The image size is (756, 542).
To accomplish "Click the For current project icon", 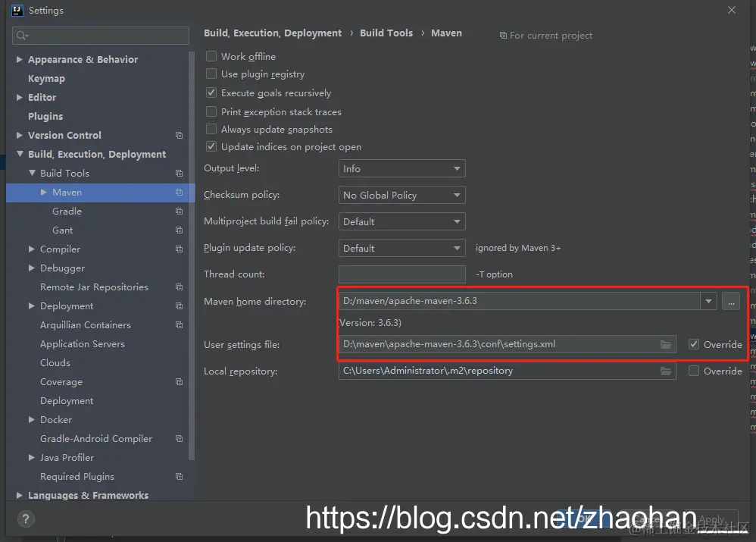I will click(503, 36).
